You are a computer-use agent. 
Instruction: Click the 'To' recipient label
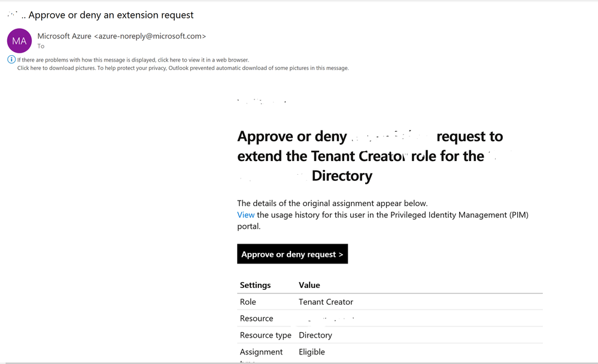click(x=41, y=46)
